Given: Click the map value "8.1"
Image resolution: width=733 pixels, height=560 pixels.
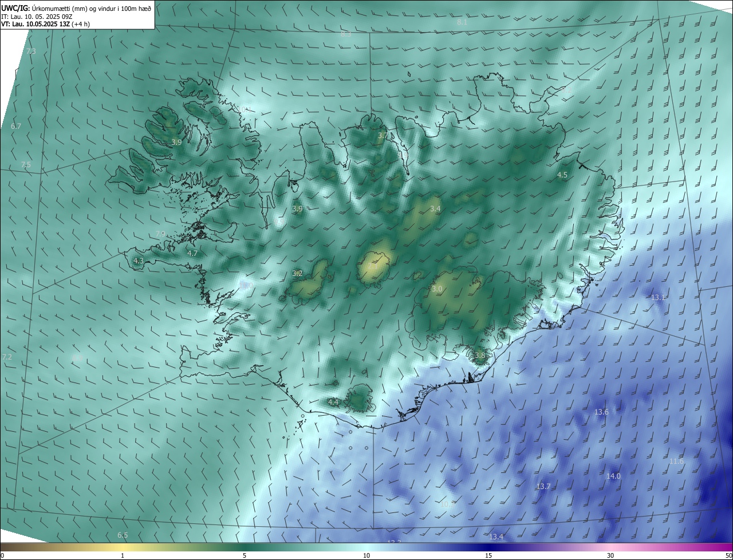Looking at the screenshot, I should click(x=462, y=22).
